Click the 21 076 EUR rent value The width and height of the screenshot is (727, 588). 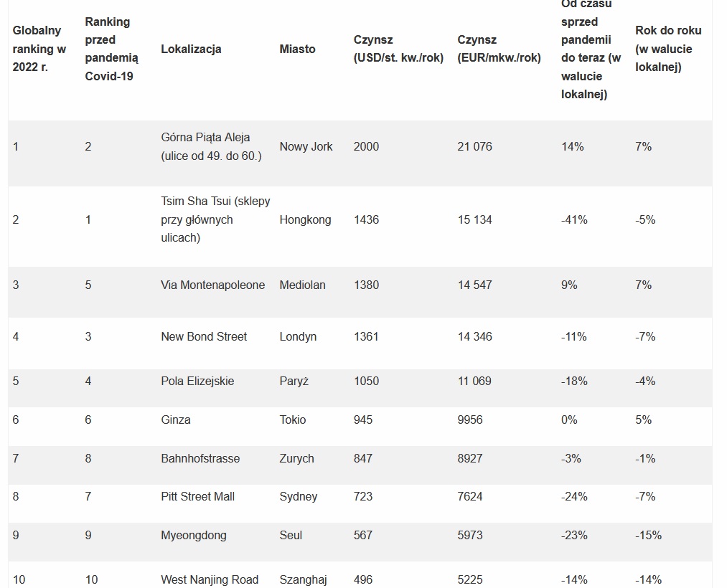(474, 146)
